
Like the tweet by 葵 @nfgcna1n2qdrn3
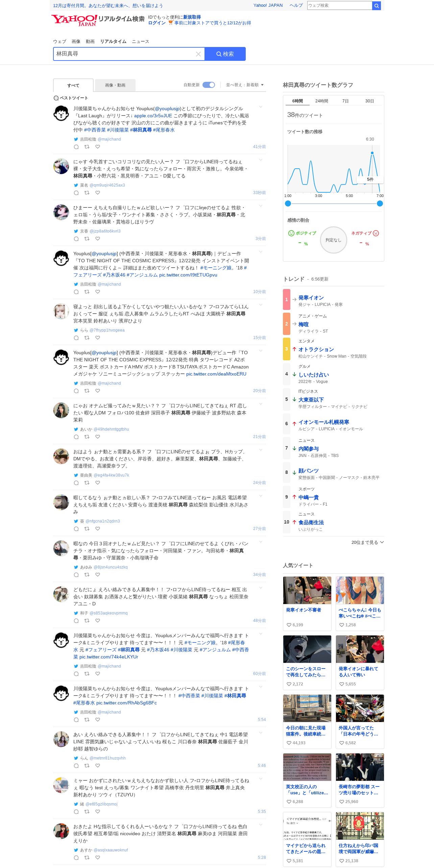click(x=98, y=529)
